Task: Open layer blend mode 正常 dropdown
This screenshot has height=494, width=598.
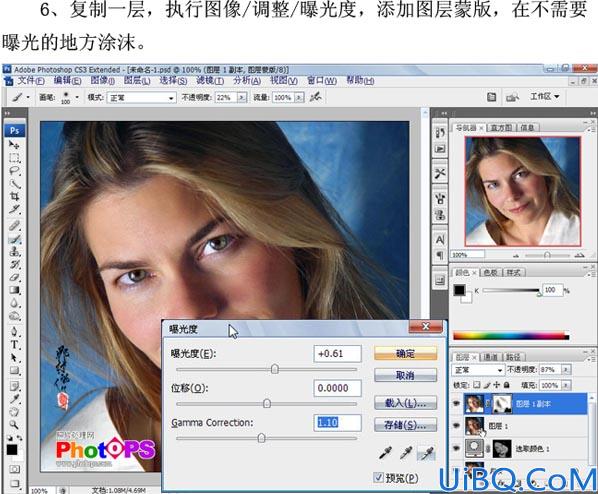Action: [x=478, y=370]
